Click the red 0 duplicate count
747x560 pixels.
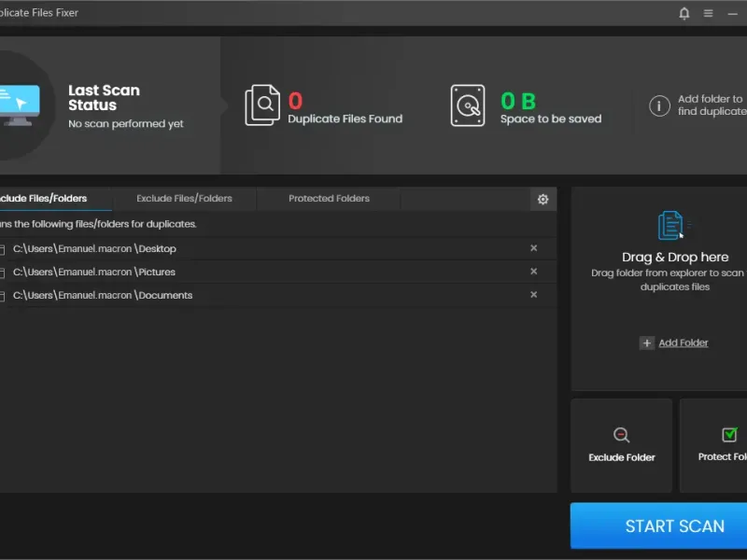[295, 101]
